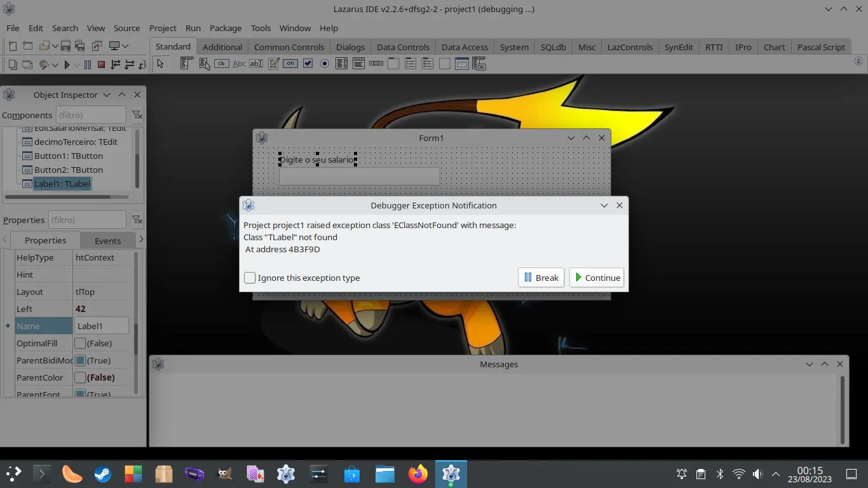Click the New Unit toolbar icon

tap(12, 46)
